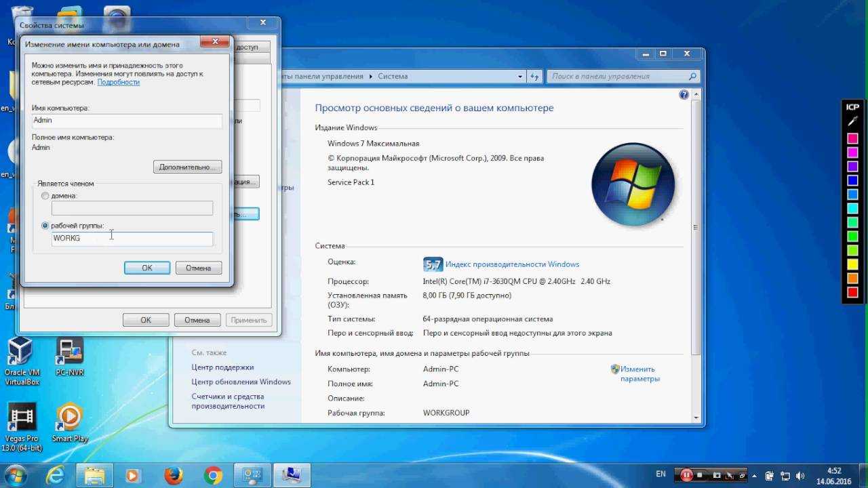Click the 5.7 performance index badge
This screenshot has width=868, height=488.
433,264
